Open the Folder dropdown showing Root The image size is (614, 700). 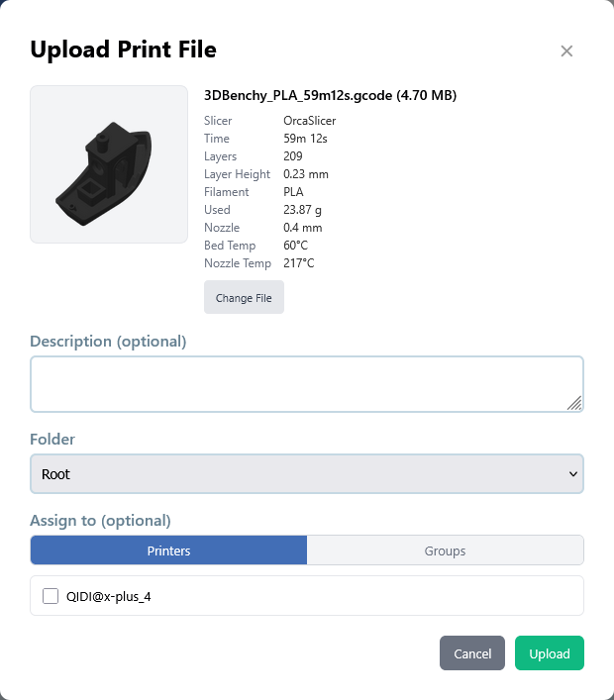click(x=306, y=473)
